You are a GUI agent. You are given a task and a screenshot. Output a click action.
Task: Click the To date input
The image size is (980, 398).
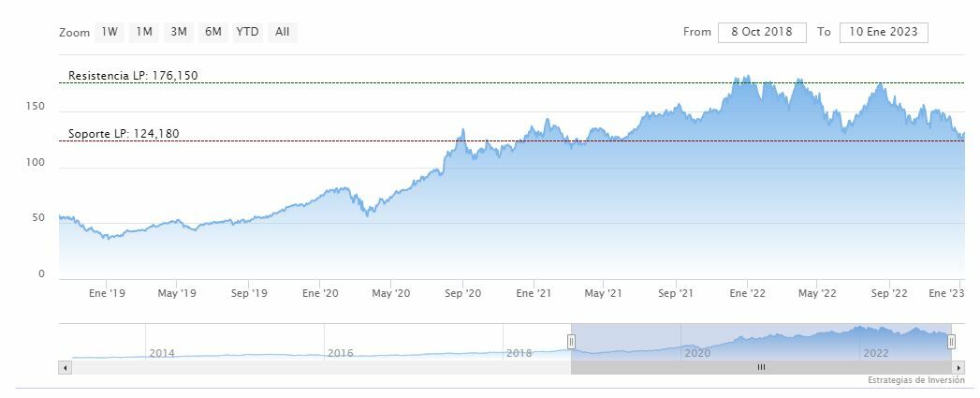click(884, 32)
